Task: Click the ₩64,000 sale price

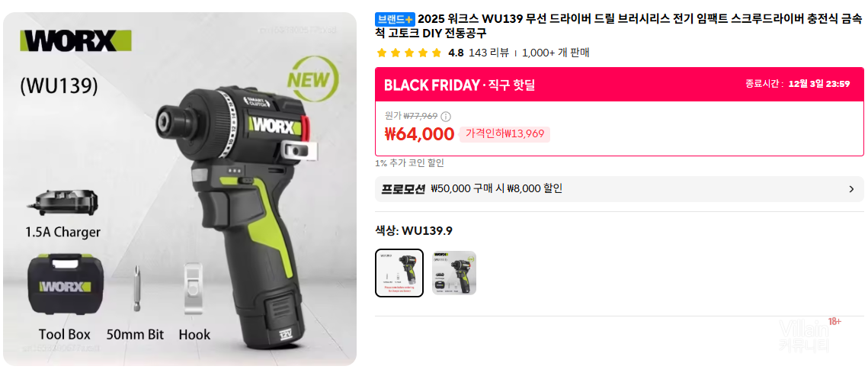Action: (419, 134)
